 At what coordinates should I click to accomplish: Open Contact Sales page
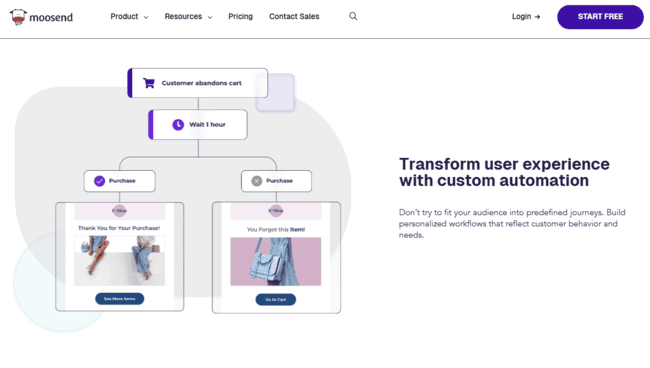tap(294, 17)
